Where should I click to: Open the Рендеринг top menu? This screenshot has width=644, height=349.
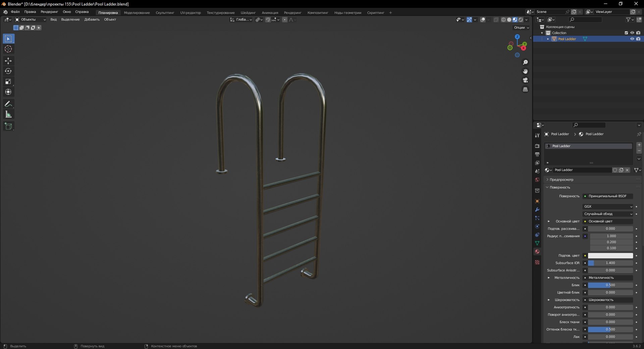click(49, 12)
